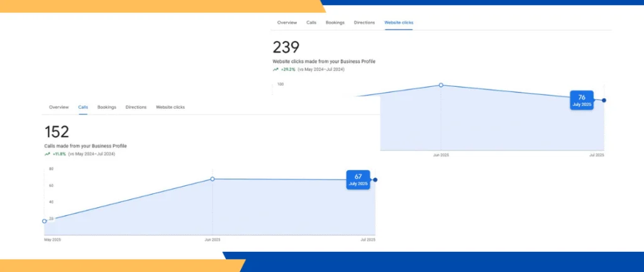Click the active Website clicks tab showing 239
This screenshot has width=644, height=272.
coord(399,23)
